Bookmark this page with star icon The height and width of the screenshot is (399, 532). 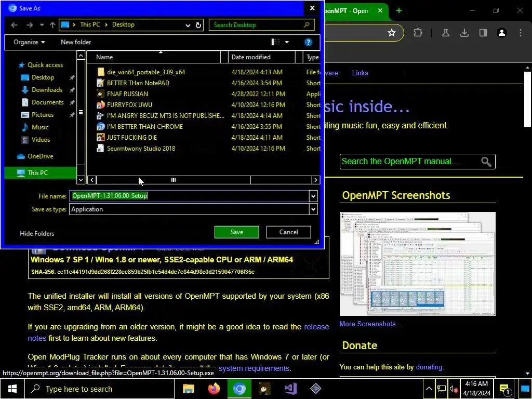[x=392, y=33]
